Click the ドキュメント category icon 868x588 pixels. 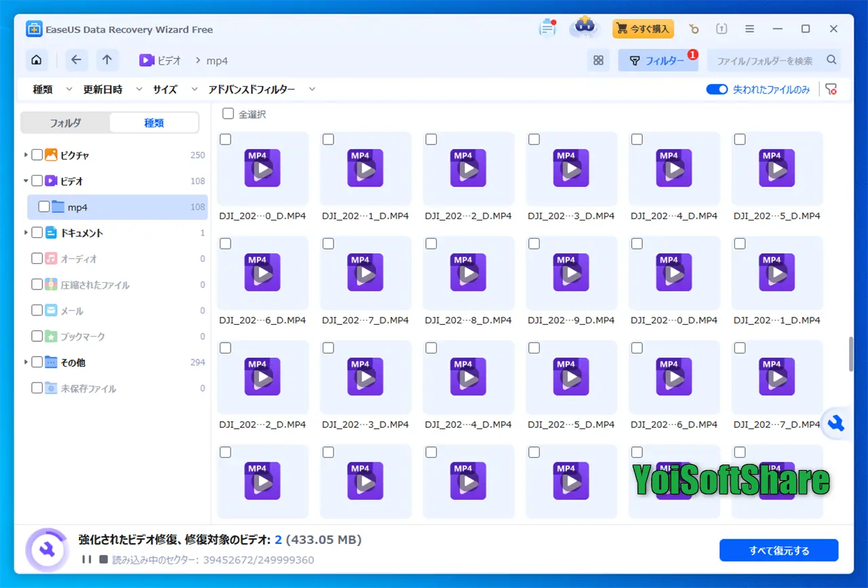[51, 233]
